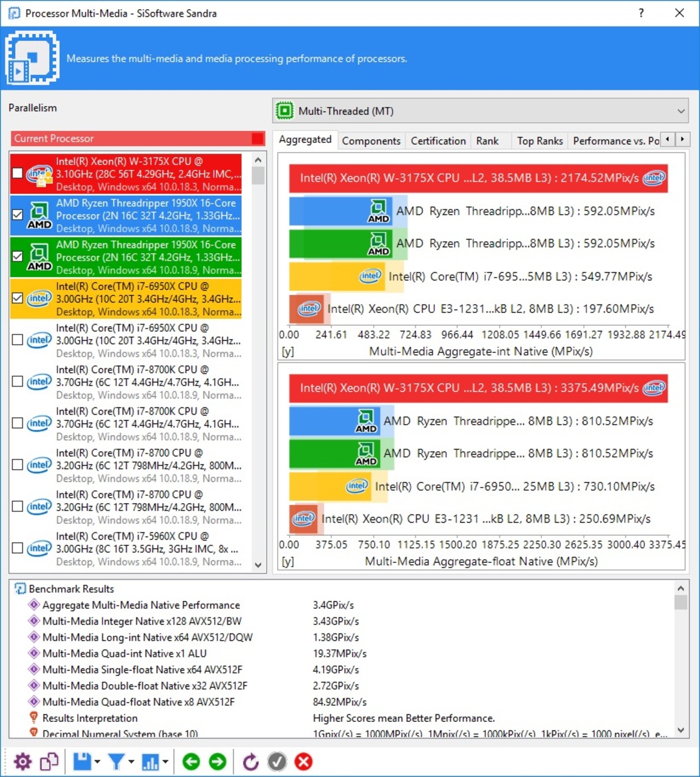Click the lightbulb icon beside Results Interpretation

point(34,718)
